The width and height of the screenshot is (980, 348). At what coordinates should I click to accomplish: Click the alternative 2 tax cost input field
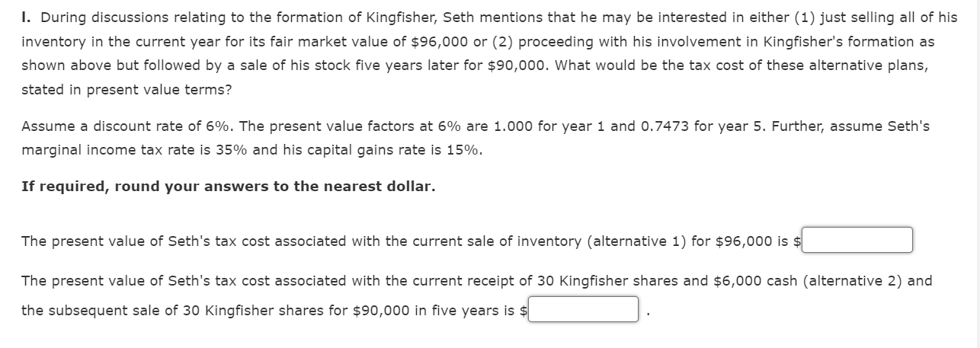click(x=583, y=310)
